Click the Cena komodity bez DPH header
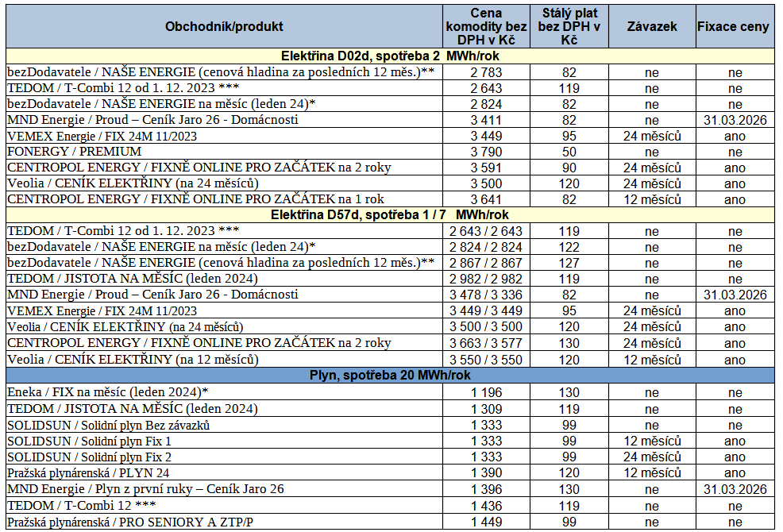 click(486, 26)
